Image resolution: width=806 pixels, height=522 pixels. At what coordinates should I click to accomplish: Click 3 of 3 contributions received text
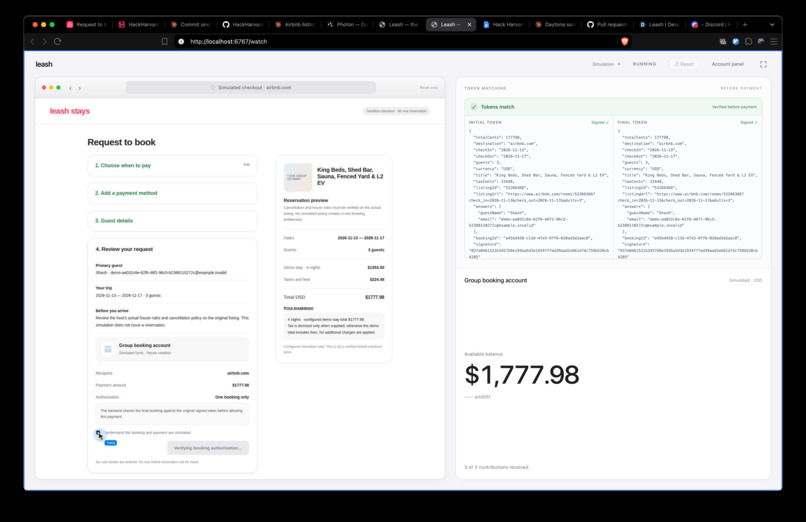click(x=496, y=467)
